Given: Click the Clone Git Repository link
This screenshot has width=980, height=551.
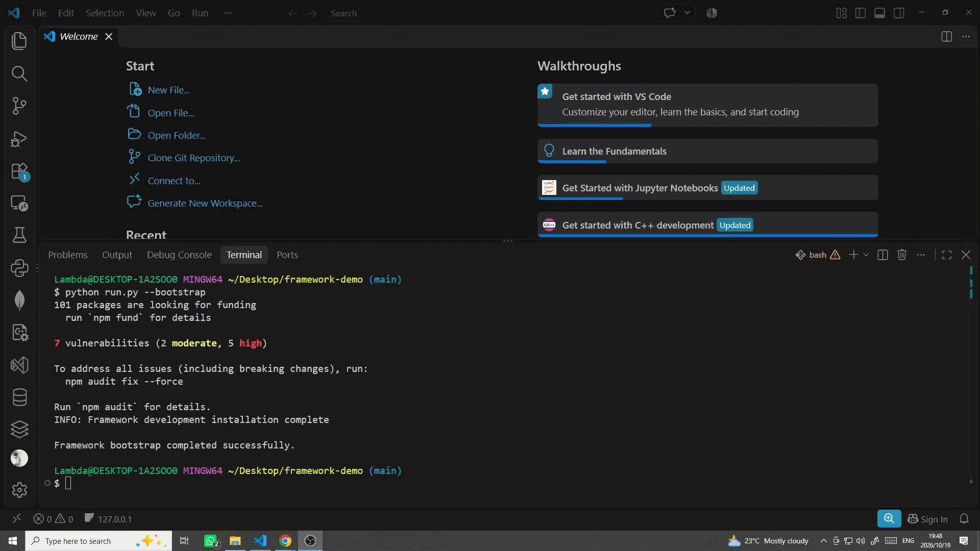Looking at the screenshot, I should coord(194,158).
